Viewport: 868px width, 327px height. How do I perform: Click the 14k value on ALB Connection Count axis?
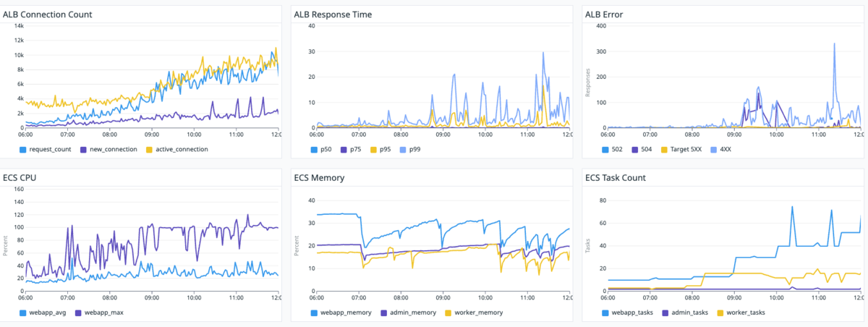pos(20,26)
